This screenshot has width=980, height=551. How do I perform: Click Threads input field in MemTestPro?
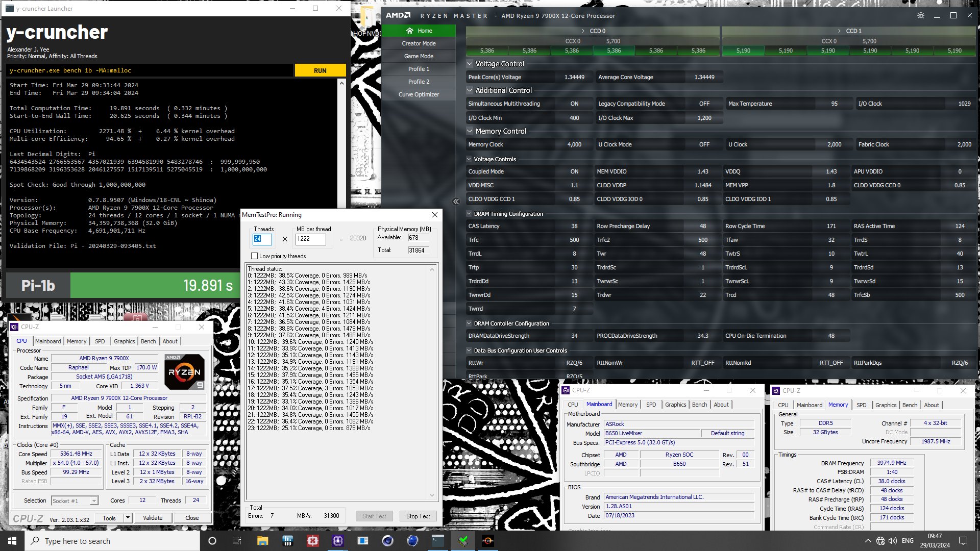[262, 239]
